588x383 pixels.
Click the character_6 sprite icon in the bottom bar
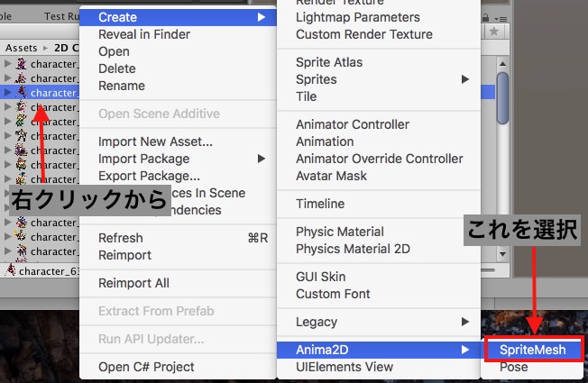tap(11, 270)
